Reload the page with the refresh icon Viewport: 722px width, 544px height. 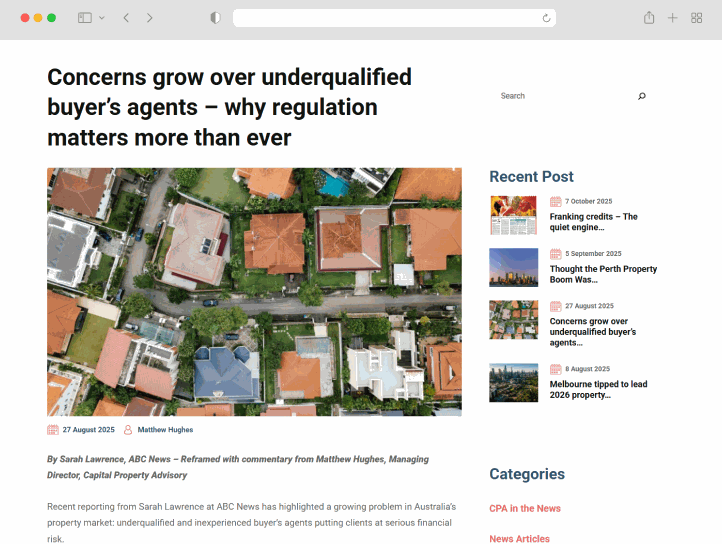[x=546, y=18]
